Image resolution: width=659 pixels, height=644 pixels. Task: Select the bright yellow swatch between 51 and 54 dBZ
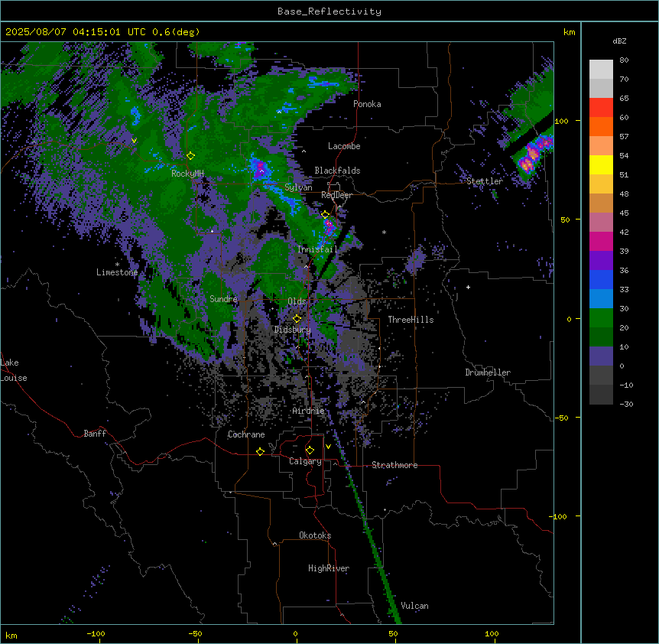tap(601, 164)
